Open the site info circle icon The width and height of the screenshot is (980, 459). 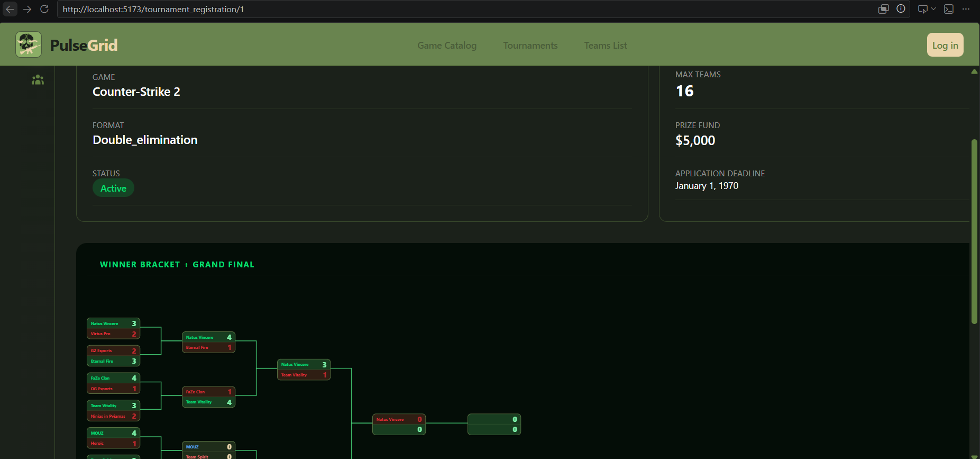(901, 9)
